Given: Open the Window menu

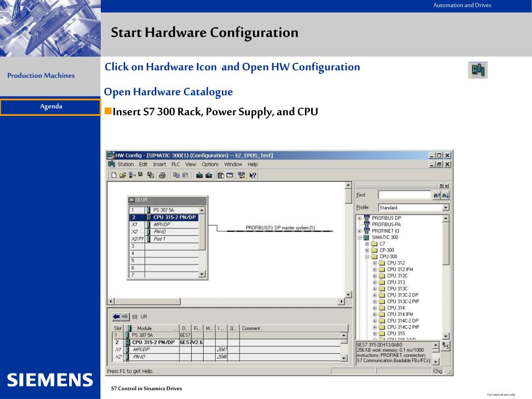Looking at the screenshot, I should pyautogui.click(x=233, y=164).
